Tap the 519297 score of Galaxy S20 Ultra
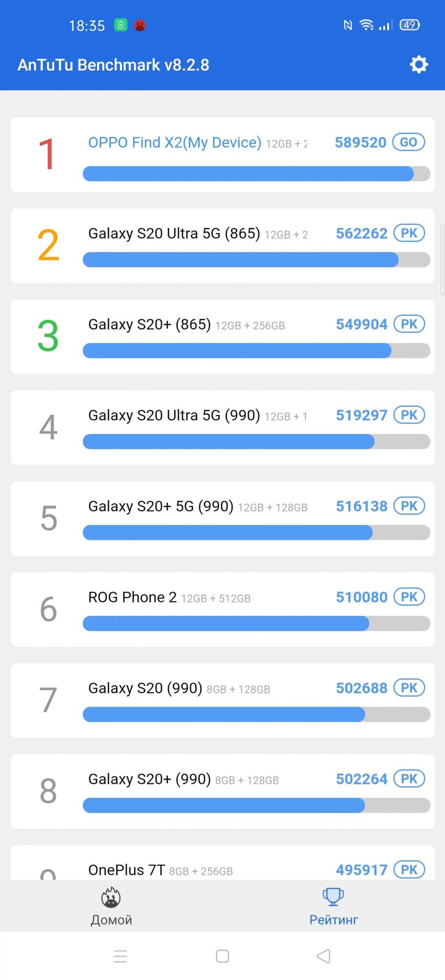The height and width of the screenshot is (980, 445). [361, 415]
